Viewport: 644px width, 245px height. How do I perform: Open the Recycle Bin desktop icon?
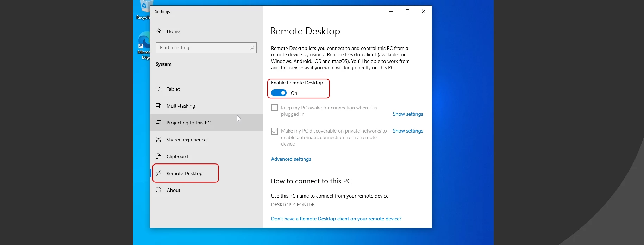143,10
